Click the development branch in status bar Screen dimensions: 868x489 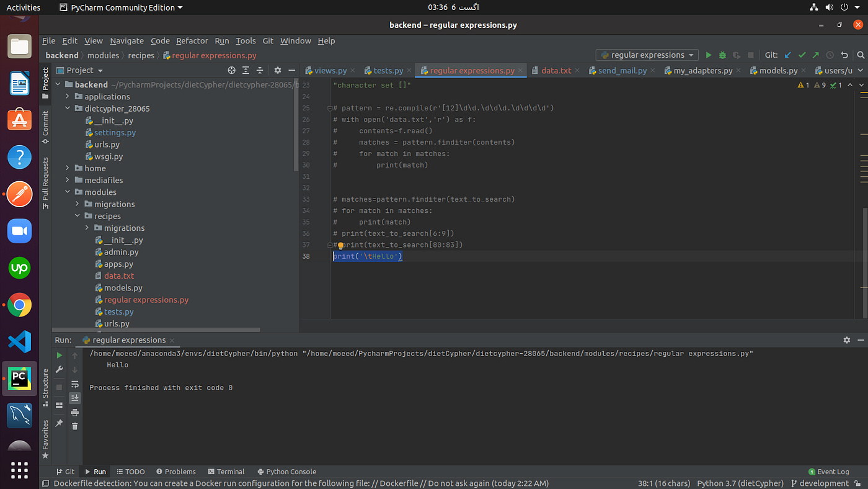820,483
